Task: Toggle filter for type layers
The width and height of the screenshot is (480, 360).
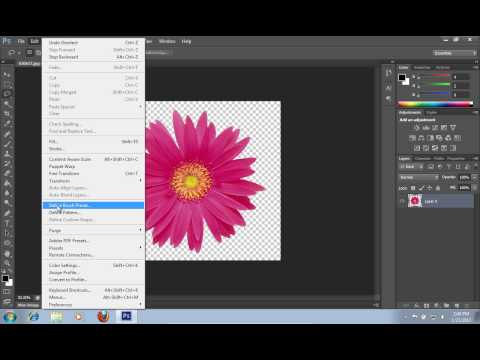Action: [449, 166]
